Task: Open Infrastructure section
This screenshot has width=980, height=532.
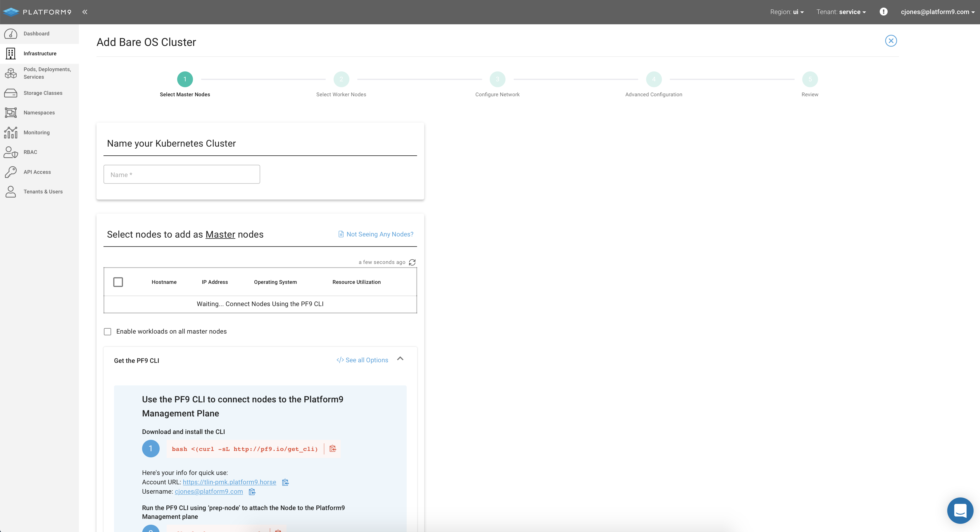Action: [x=39, y=53]
